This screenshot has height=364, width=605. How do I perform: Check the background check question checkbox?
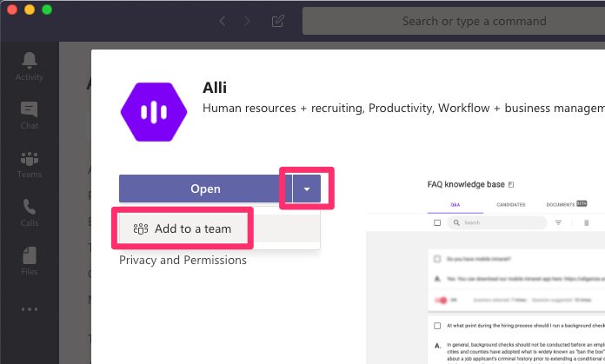(x=437, y=326)
